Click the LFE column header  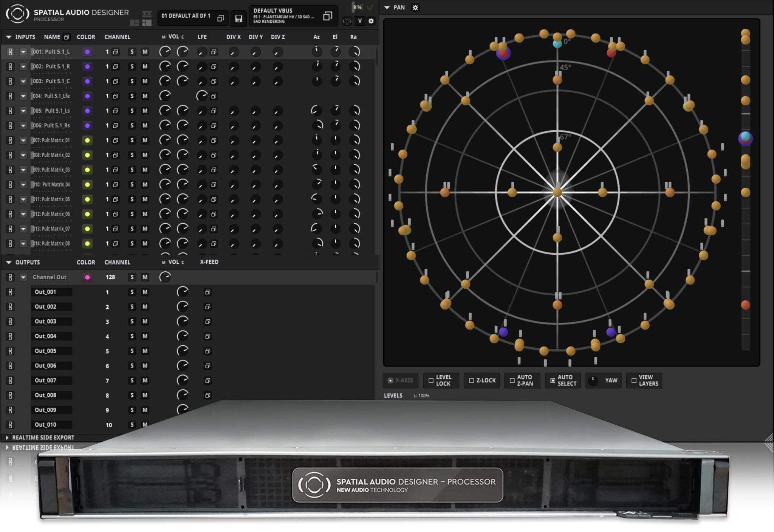pos(202,37)
